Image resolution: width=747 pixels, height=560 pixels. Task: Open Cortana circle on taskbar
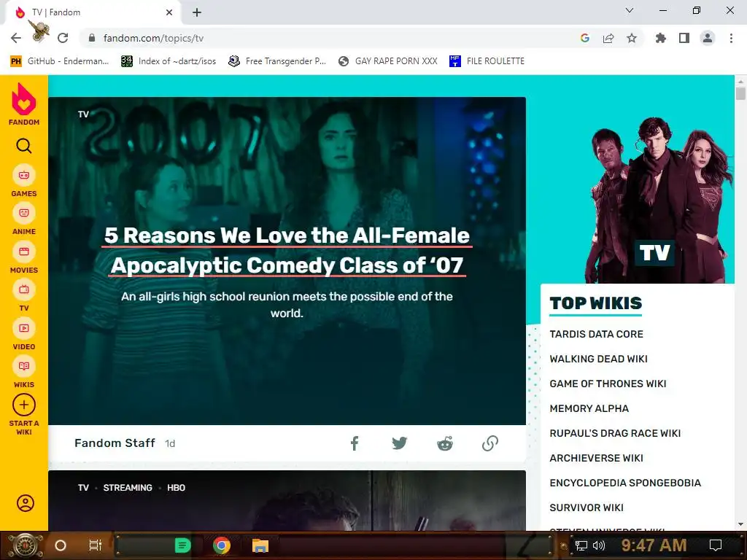point(61,545)
